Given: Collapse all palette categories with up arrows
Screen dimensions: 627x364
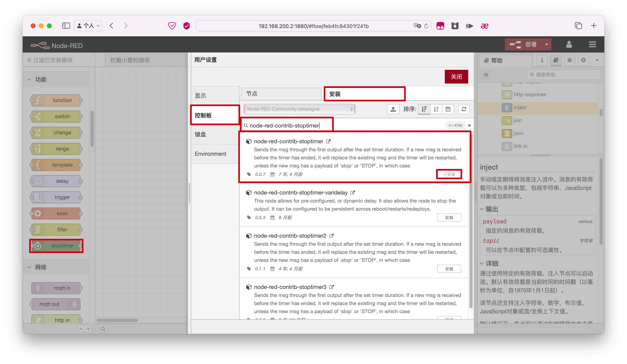Looking at the screenshot, I should coord(81,329).
